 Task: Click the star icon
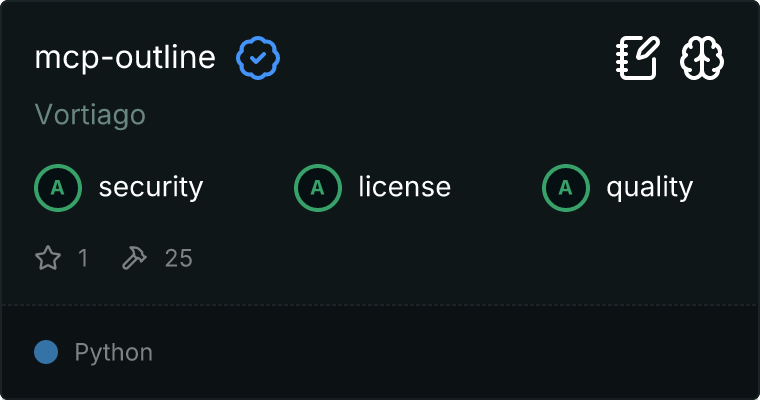48,259
